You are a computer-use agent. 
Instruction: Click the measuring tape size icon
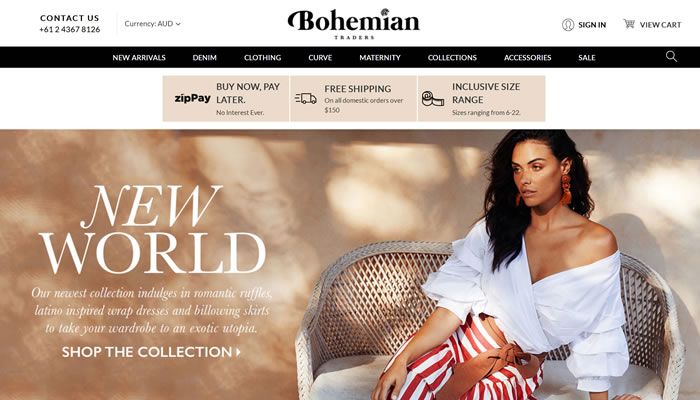click(433, 99)
